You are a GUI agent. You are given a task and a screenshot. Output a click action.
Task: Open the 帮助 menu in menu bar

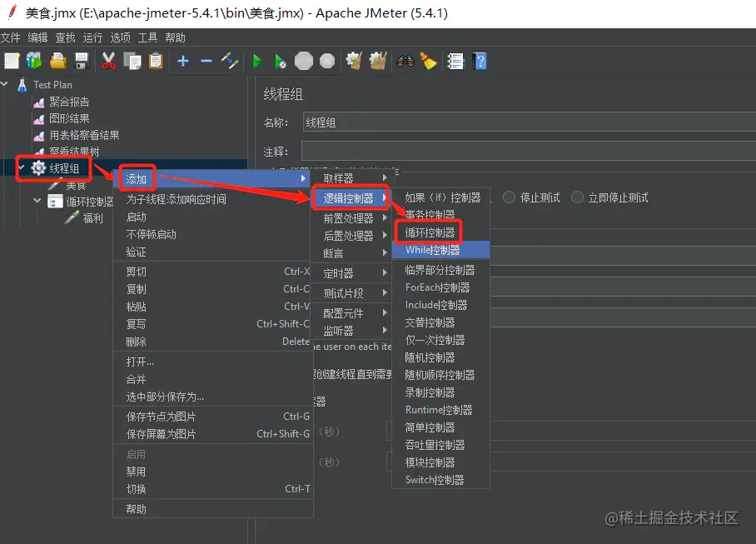(175, 37)
